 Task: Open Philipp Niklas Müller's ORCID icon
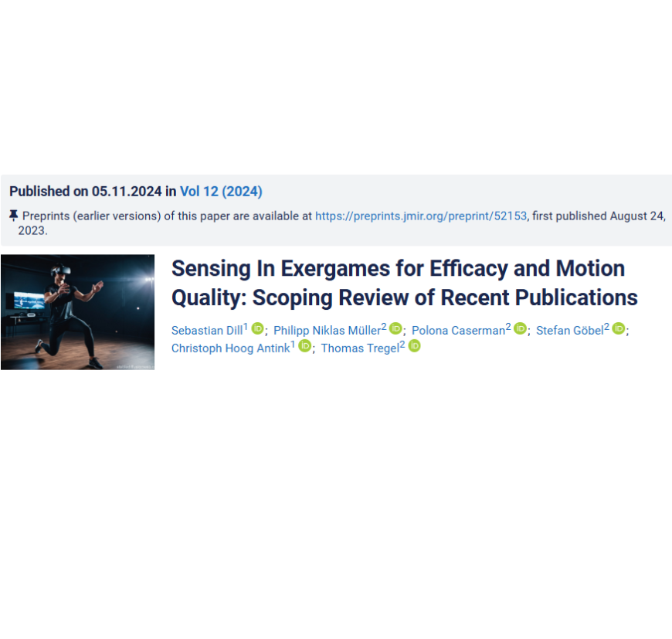395,328
